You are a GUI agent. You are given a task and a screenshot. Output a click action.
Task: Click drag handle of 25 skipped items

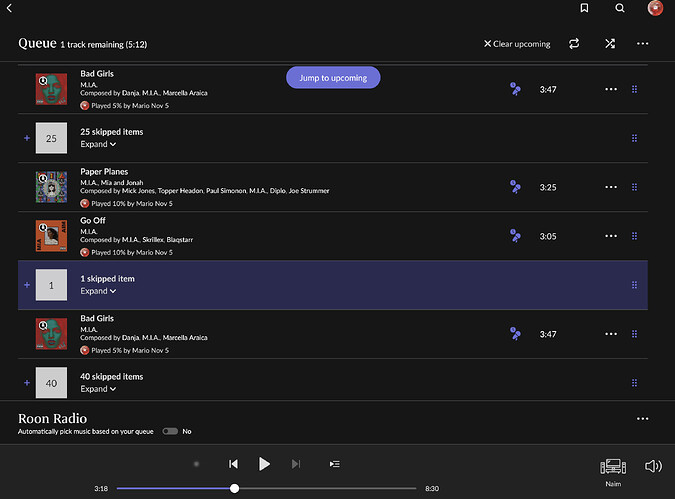[634, 138]
